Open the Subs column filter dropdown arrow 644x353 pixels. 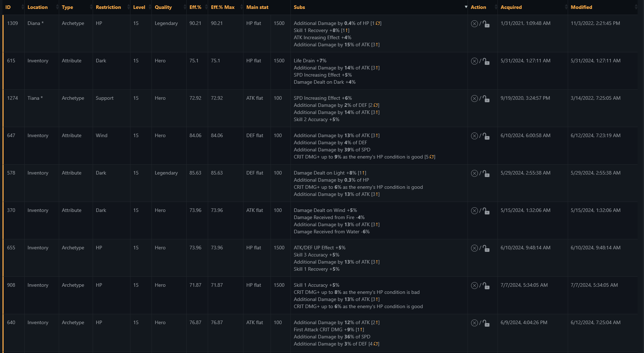(x=466, y=7)
